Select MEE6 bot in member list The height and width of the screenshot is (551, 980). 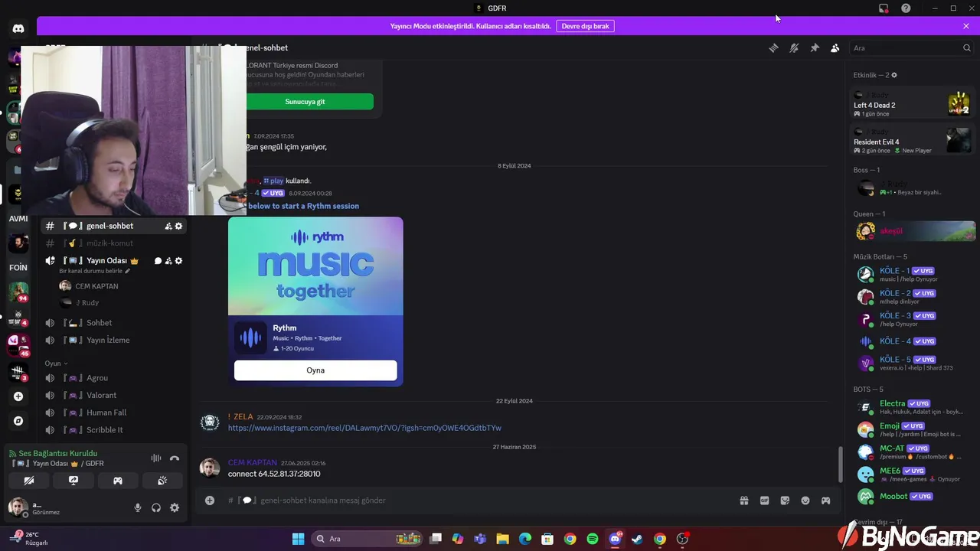[x=913, y=474]
